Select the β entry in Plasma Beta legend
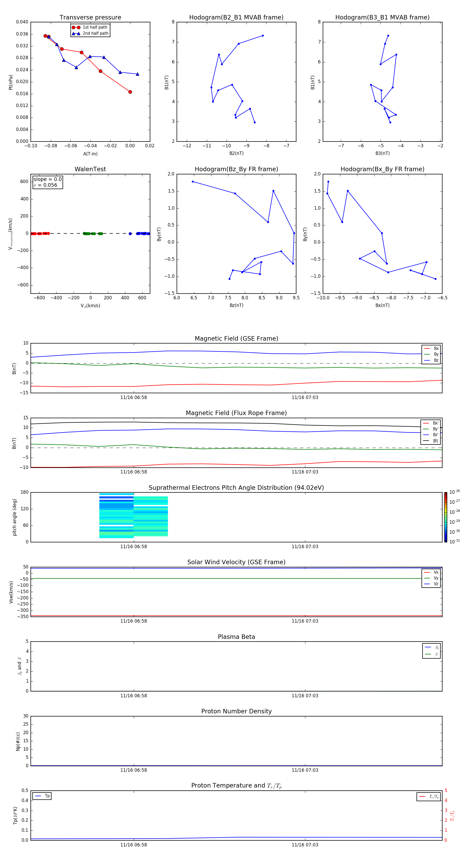 (x=431, y=654)
